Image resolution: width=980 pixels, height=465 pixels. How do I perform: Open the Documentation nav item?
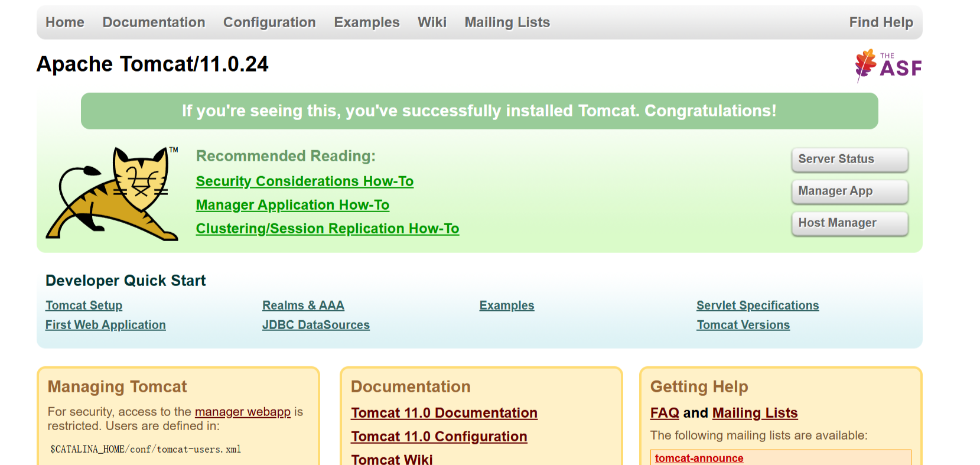click(x=154, y=22)
